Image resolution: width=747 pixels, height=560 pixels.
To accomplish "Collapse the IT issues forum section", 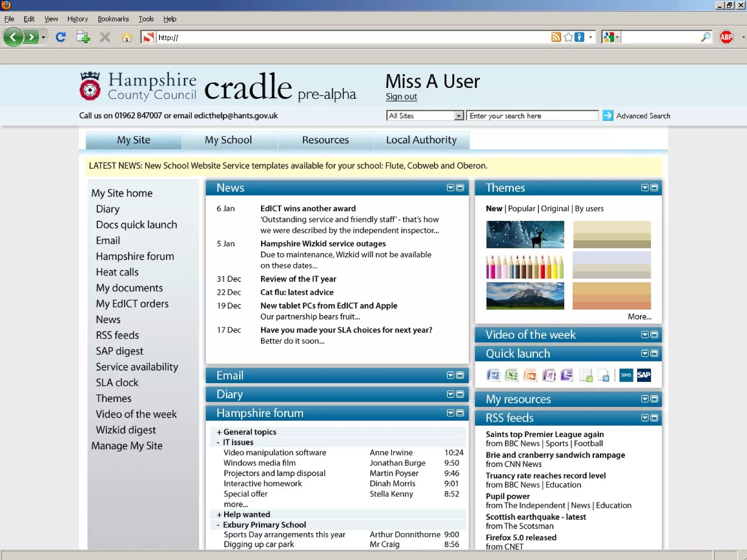I will pyautogui.click(x=218, y=442).
